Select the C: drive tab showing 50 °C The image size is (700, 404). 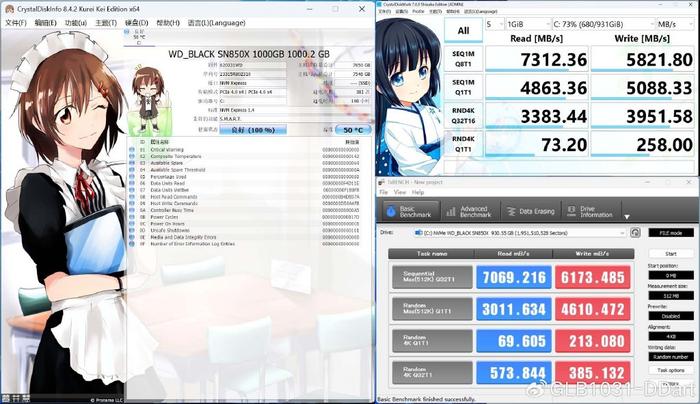(139, 37)
